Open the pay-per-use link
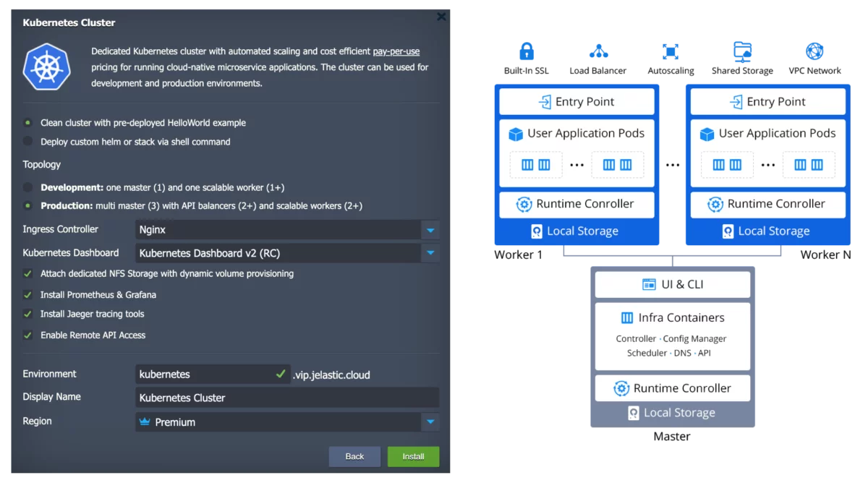Image resolution: width=868 pixels, height=483 pixels. (396, 51)
